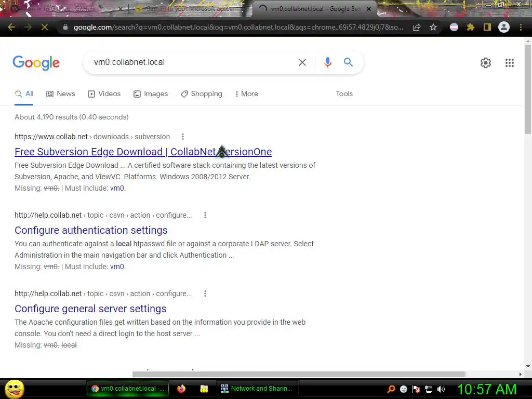The image size is (532, 399).
Task: Click into the search field text
Action: point(129,62)
